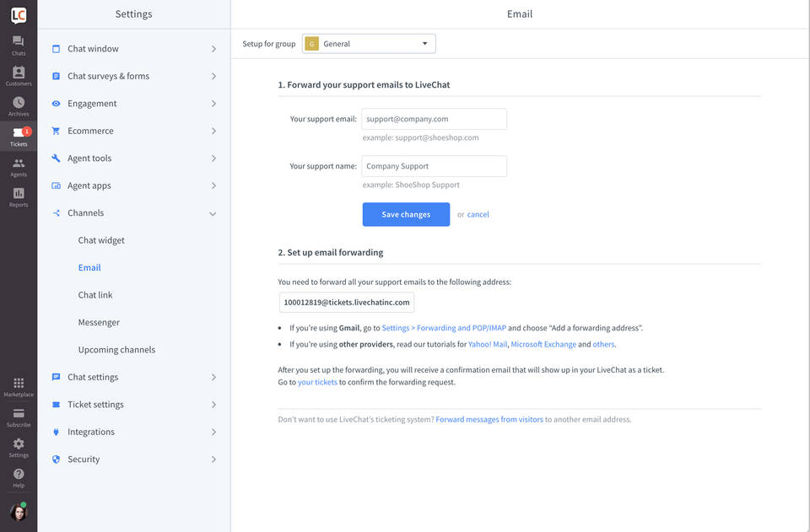Select Messenger under Channels
The width and height of the screenshot is (810, 532).
pos(99,322)
